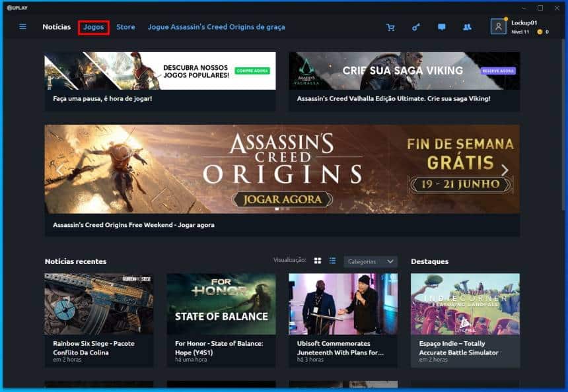Viewport: 568px width, 392px height.
Task: Click the For Honor thumbnail image
Action: 221,304
